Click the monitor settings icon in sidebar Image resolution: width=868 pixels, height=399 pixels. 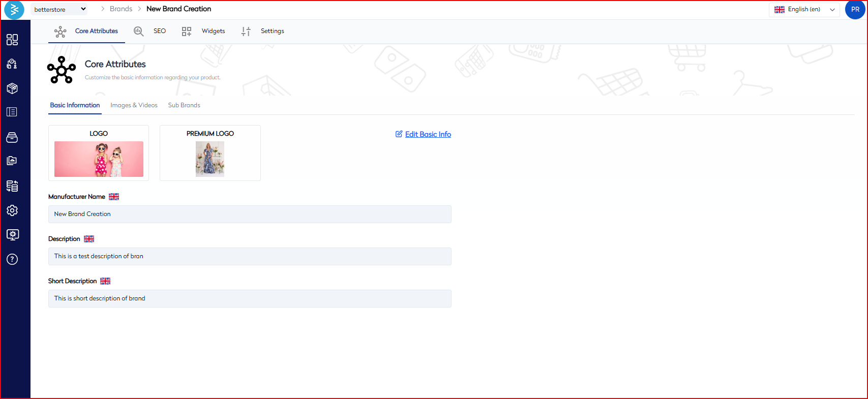tap(12, 234)
